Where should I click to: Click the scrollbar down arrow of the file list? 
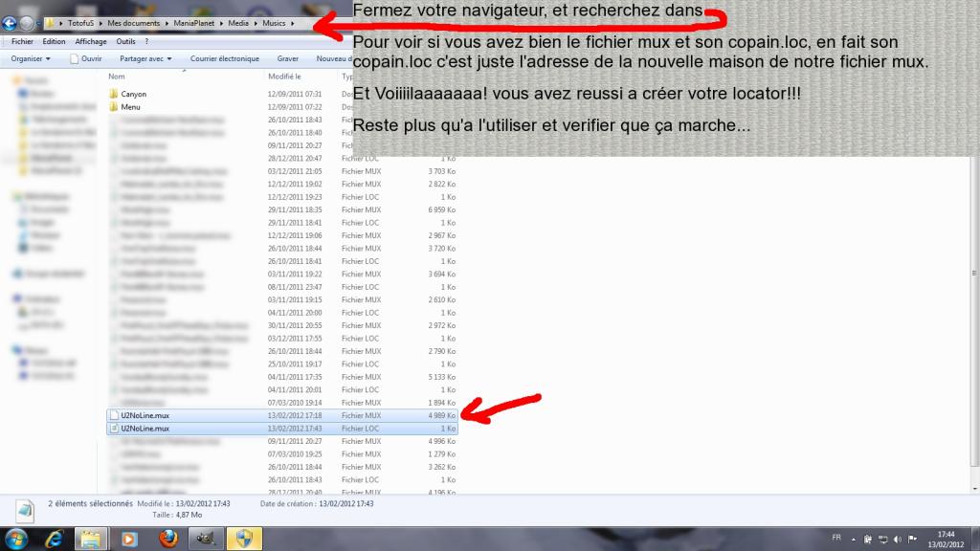(x=974, y=489)
